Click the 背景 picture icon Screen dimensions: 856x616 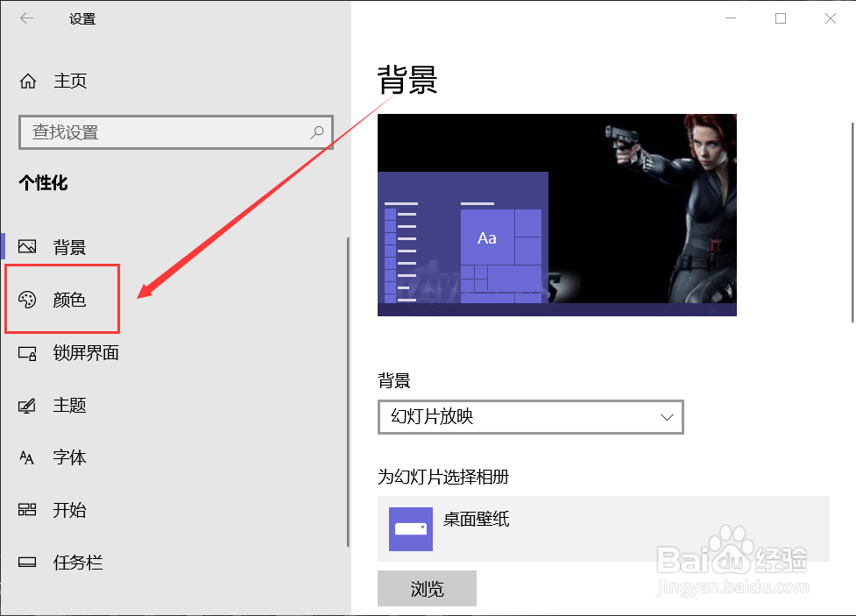point(27,247)
